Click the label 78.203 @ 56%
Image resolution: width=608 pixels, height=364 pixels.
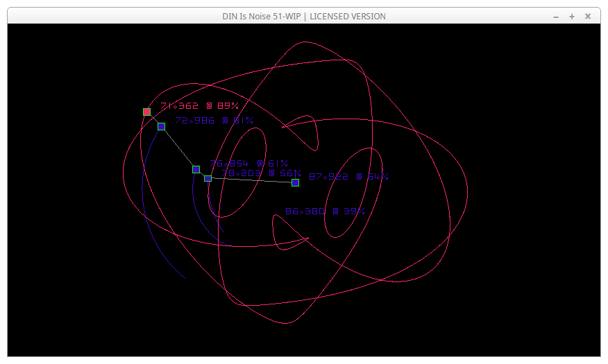[x=262, y=173]
